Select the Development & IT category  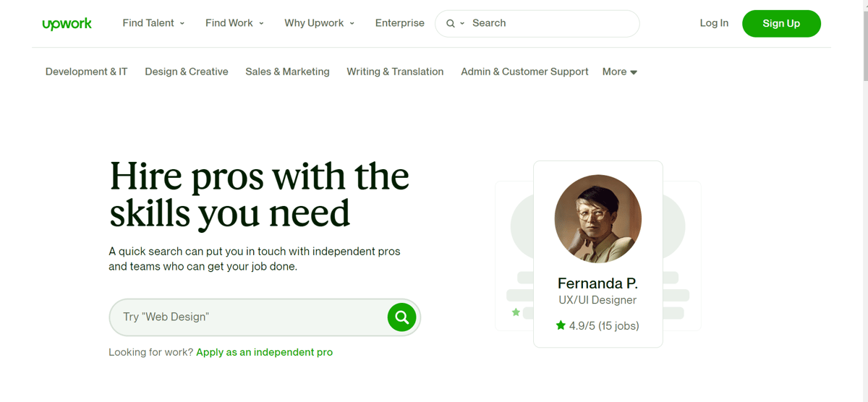point(86,72)
